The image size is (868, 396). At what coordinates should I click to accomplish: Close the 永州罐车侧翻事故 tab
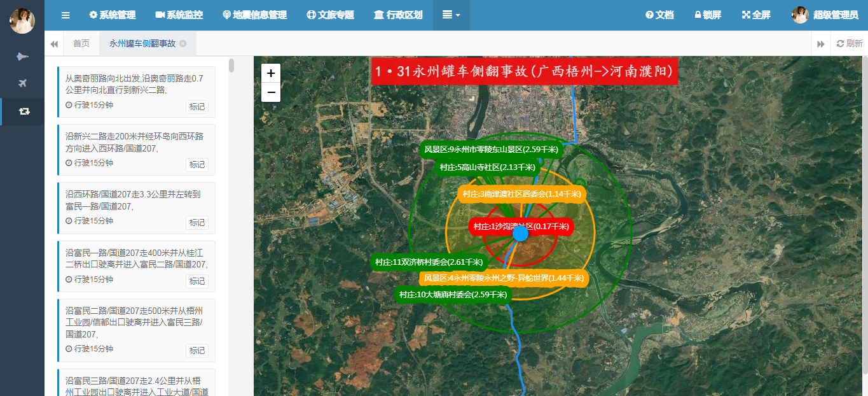coord(183,44)
